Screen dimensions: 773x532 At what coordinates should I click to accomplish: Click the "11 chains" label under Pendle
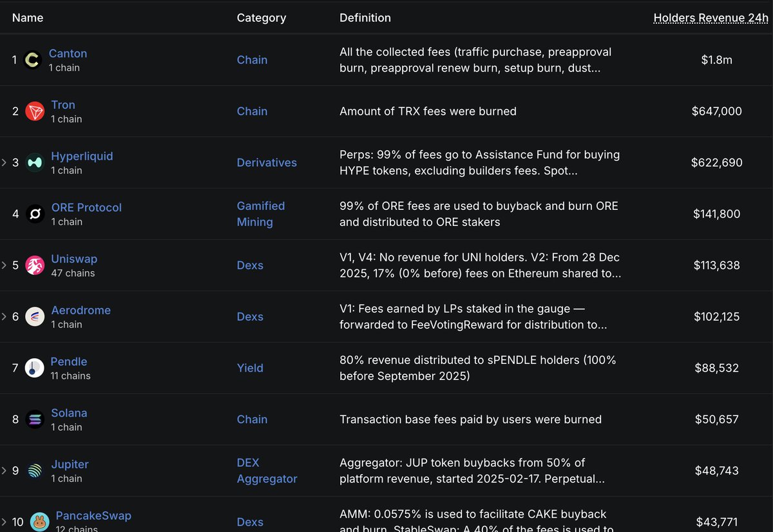70,375
